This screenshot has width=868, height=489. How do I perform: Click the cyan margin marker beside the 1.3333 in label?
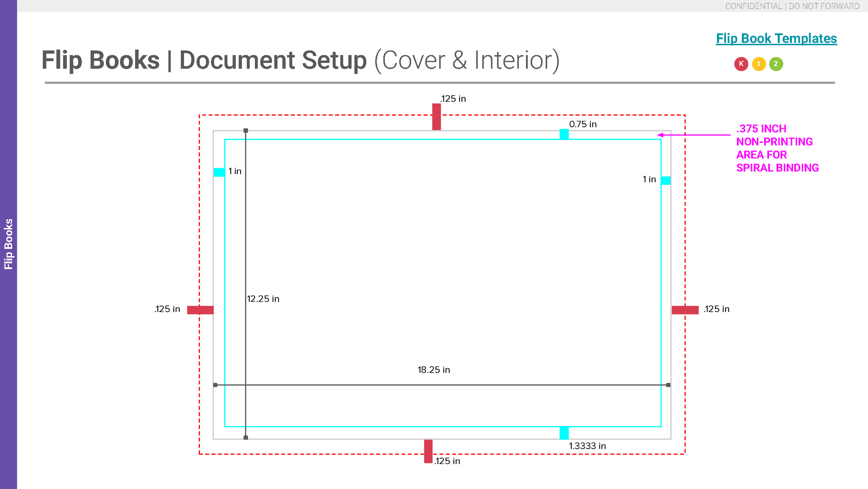pyautogui.click(x=564, y=433)
